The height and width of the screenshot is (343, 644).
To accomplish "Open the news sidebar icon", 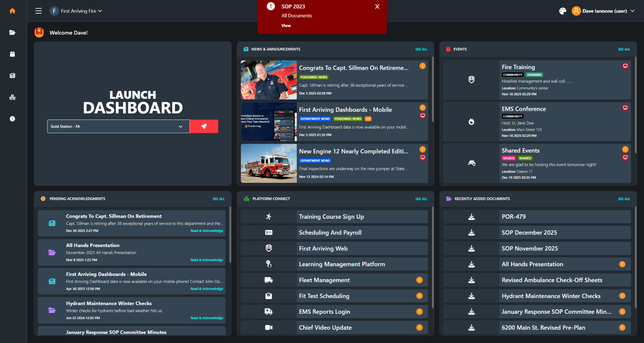I will click(x=12, y=76).
